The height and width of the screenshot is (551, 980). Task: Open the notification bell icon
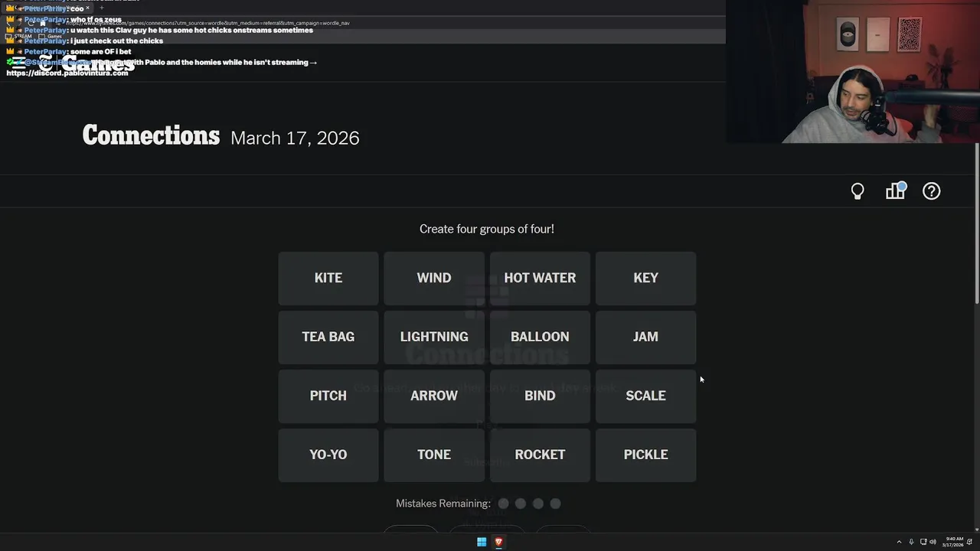[969, 542]
